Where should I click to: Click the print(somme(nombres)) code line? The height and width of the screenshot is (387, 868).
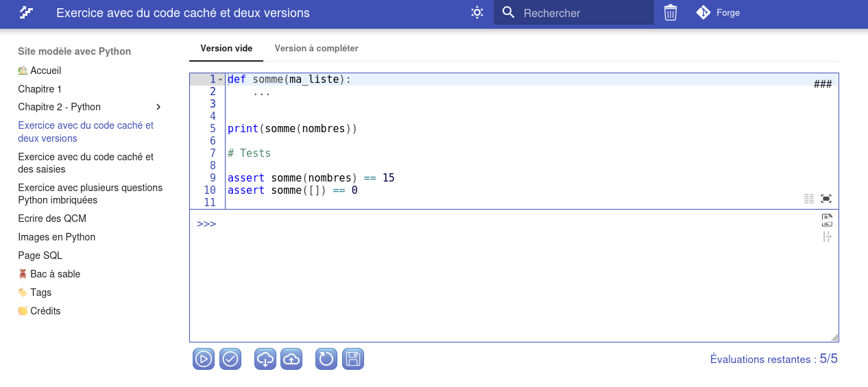[x=292, y=129]
